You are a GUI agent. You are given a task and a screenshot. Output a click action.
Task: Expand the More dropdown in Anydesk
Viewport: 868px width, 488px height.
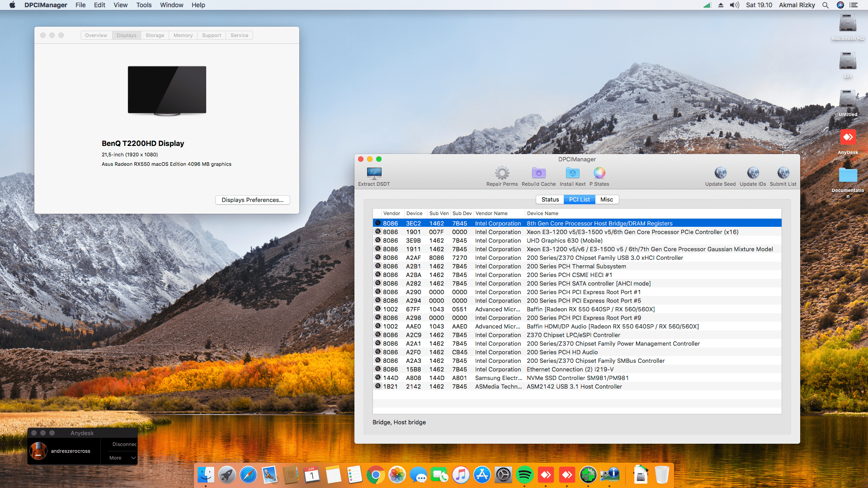pos(122,458)
